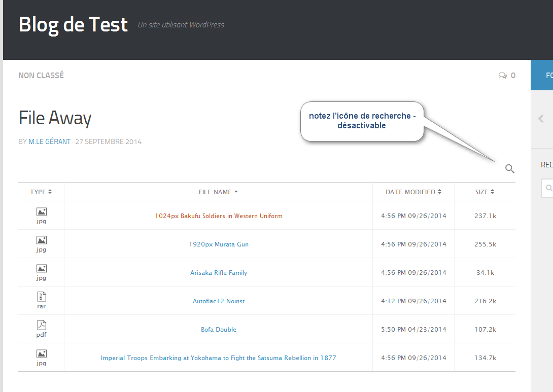The width and height of the screenshot is (553, 392).
Task: Open Imperial Troops Embarking at Yokohama file link
Action: [219, 358]
